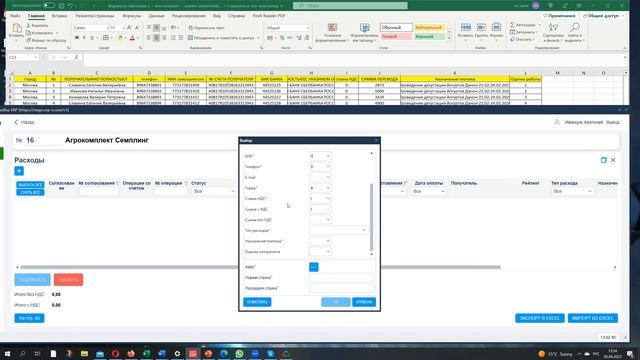Image resolution: width=640 pixels, height=360 pixels.
Task: Open the Сумма без НДС column dropdown
Action: 320,220
